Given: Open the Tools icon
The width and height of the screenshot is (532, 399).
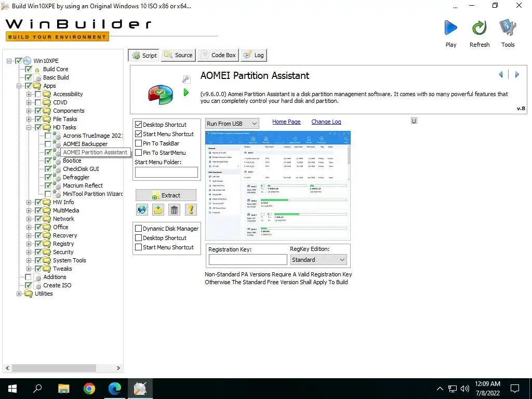Looking at the screenshot, I should (x=508, y=28).
